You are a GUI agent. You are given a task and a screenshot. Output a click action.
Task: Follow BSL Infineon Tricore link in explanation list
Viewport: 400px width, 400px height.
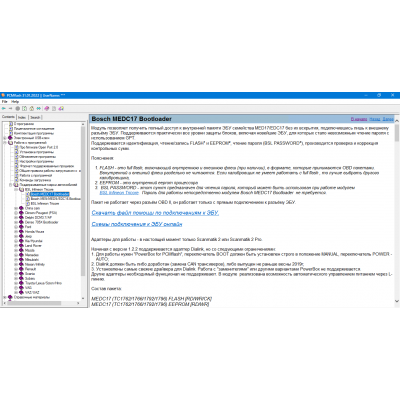click(x=119, y=193)
